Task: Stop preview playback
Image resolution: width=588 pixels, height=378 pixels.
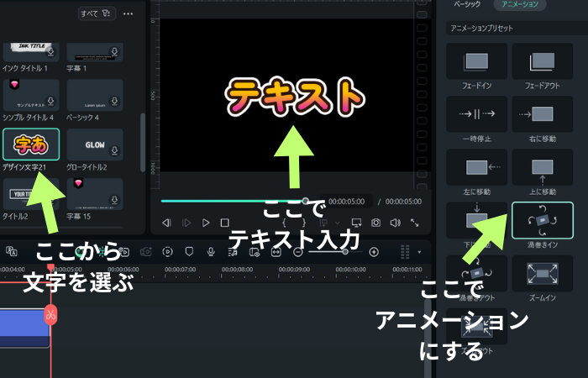Action: click(224, 223)
